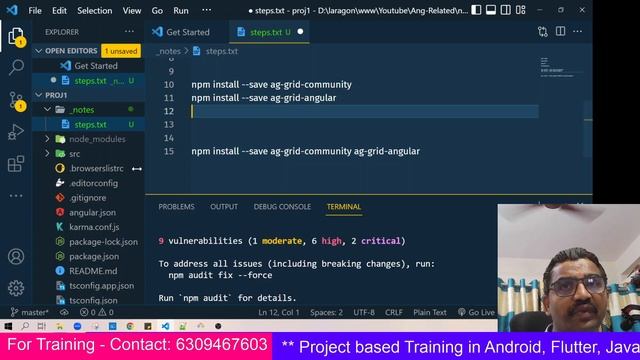Click Ln 12, Col 1 in status bar

point(278,313)
